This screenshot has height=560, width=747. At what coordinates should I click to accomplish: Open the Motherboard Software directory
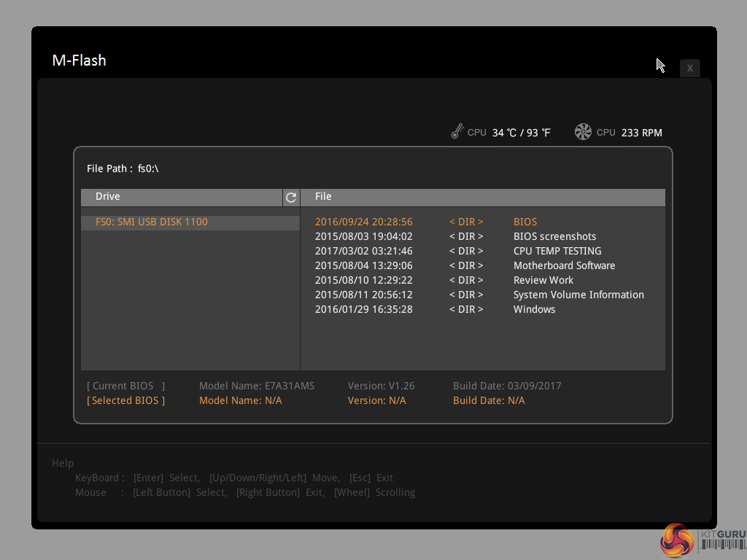pyautogui.click(x=564, y=265)
